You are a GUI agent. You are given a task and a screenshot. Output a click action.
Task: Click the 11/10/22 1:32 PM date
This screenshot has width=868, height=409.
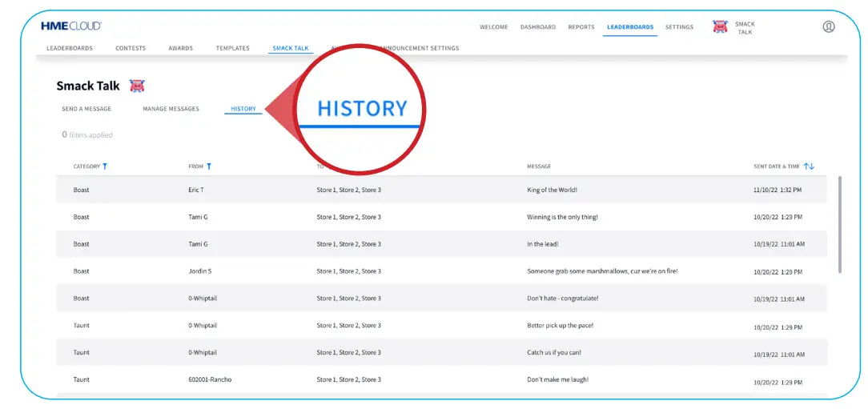[778, 190]
